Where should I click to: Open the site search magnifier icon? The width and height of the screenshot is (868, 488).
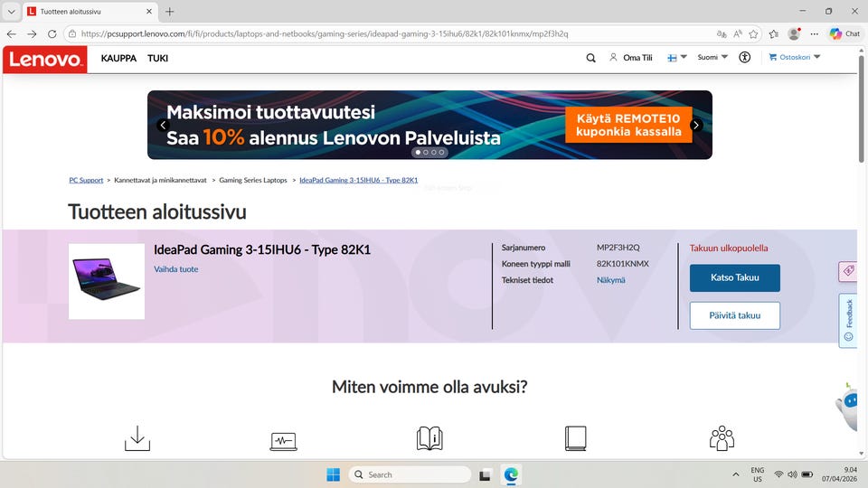pyautogui.click(x=590, y=58)
